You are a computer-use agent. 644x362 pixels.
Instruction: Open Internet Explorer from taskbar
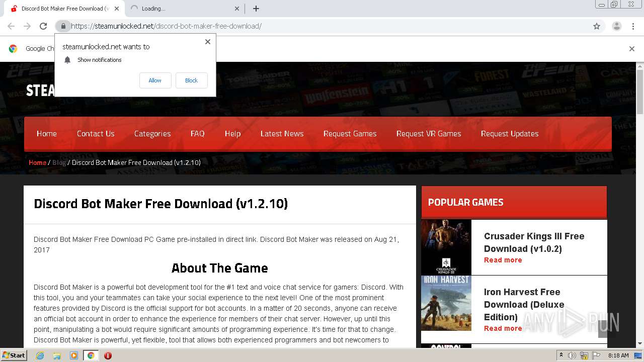pos(40,355)
